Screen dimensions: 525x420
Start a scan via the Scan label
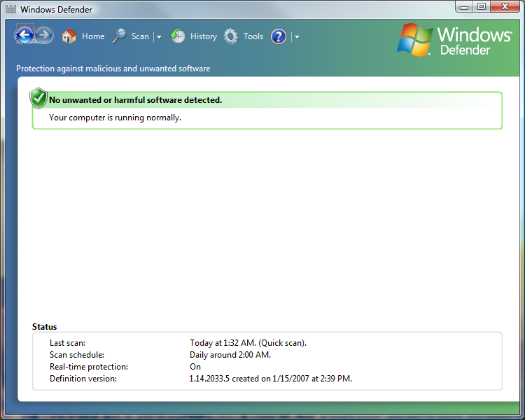tap(140, 36)
